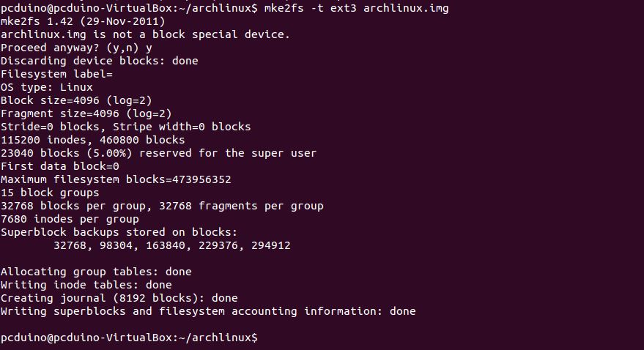This screenshot has width=644, height=350.
Task: Select the 'mke2fs 1.42 (29-Nov-2011)' version line
Action: pyautogui.click(x=83, y=21)
